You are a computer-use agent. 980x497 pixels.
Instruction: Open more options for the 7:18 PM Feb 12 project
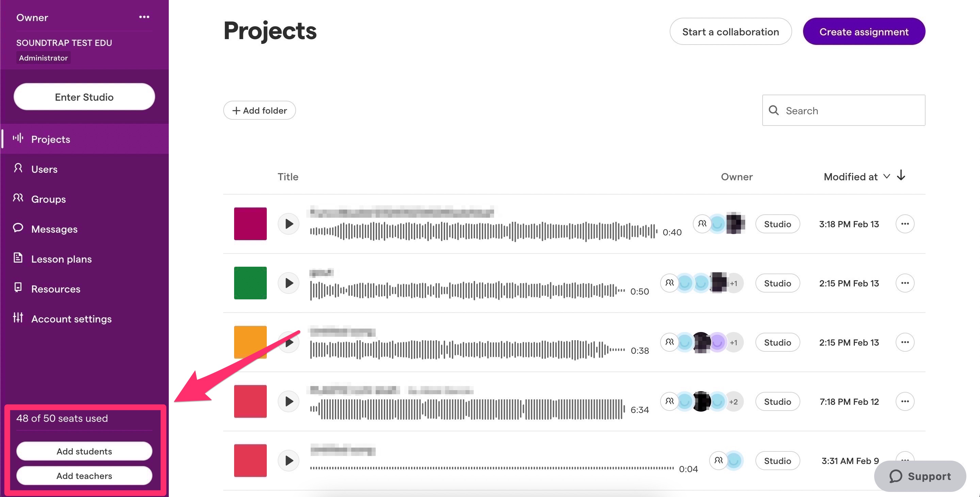(x=905, y=401)
